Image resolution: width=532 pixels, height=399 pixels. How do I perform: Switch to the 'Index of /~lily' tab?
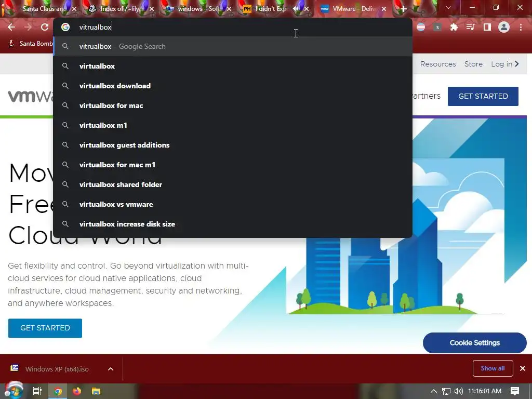119,9
